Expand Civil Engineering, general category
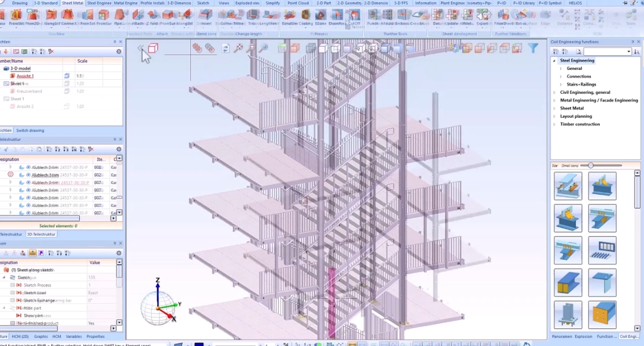The image size is (644, 346). point(554,93)
